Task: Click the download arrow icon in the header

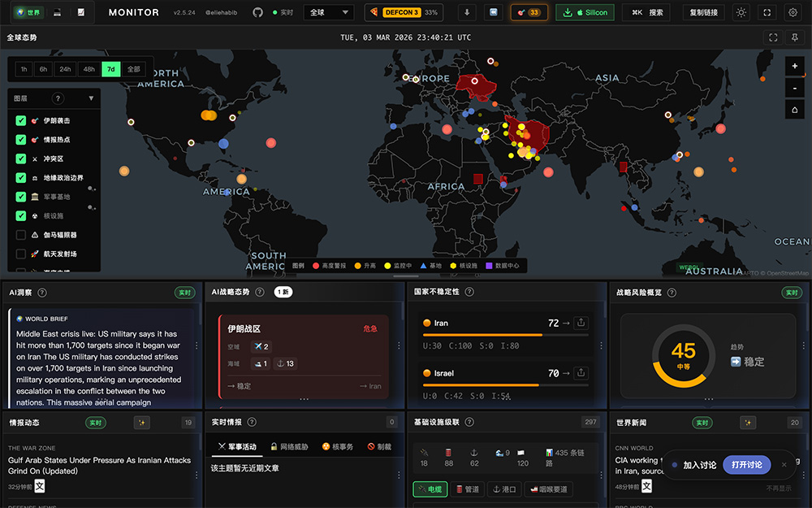Action: pos(466,12)
